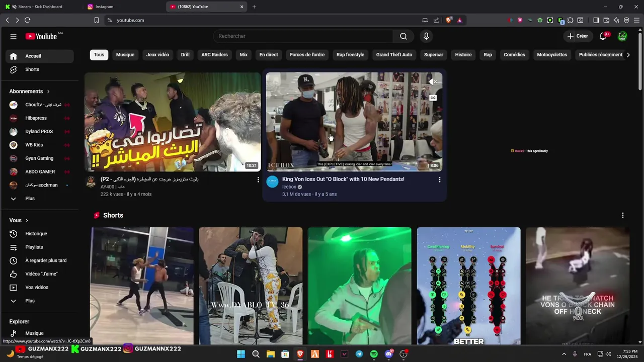
Task: Open Hibapress channel subscription
Action: click(x=40, y=118)
